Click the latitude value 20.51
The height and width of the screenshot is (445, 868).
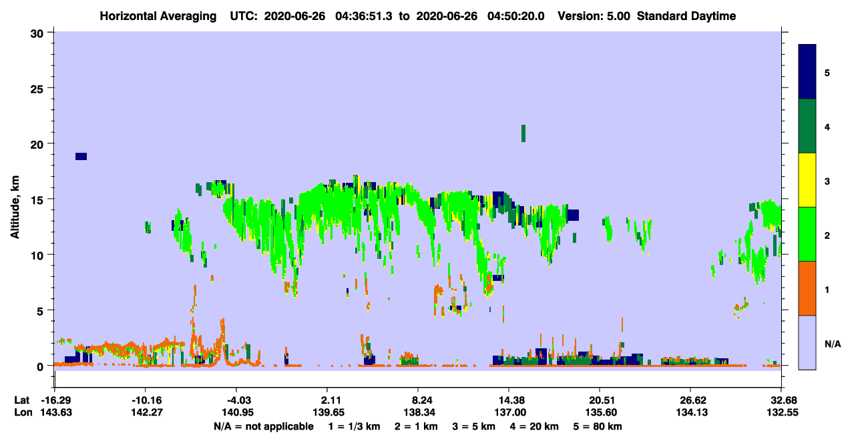(601, 400)
